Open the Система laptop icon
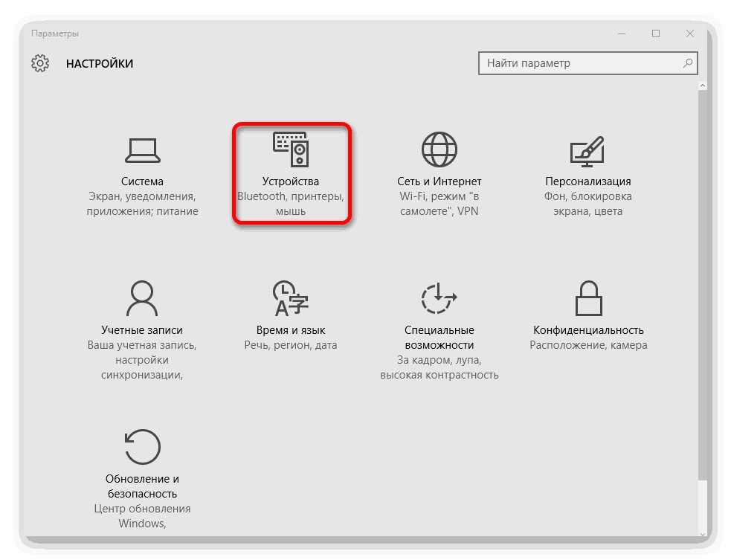The width and height of the screenshot is (731, 560). coord(142,151)
